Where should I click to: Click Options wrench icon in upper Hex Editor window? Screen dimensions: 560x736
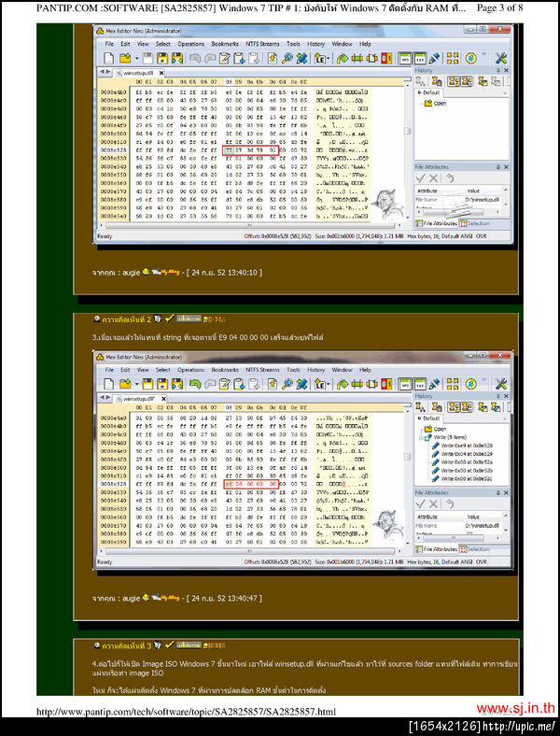click(501, 58)
